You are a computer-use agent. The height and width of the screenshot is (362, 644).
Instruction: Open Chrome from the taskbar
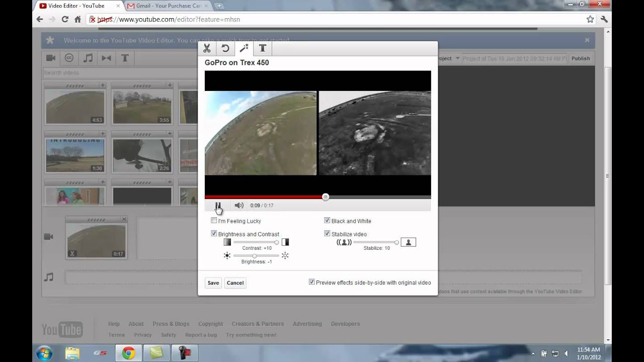(x=128, y=353)
